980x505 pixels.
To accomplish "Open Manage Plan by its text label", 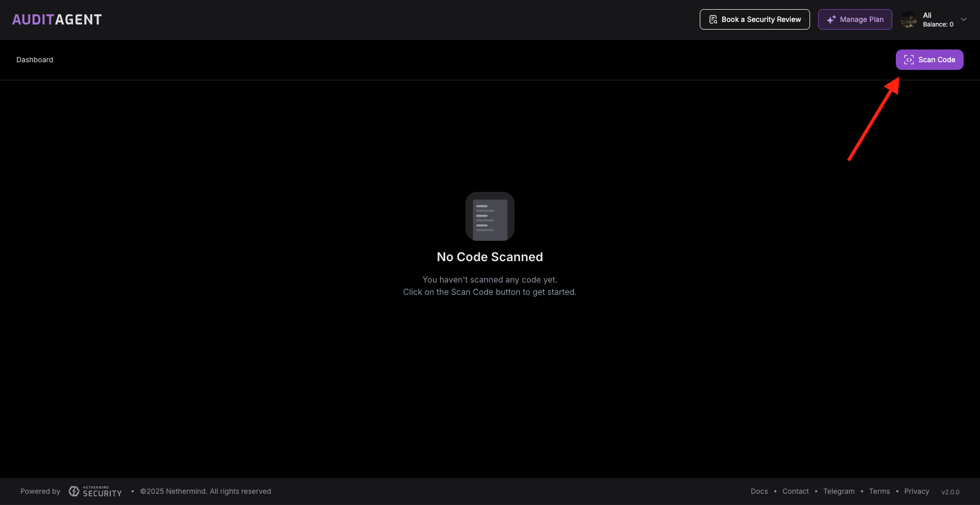I will [862, 19].
